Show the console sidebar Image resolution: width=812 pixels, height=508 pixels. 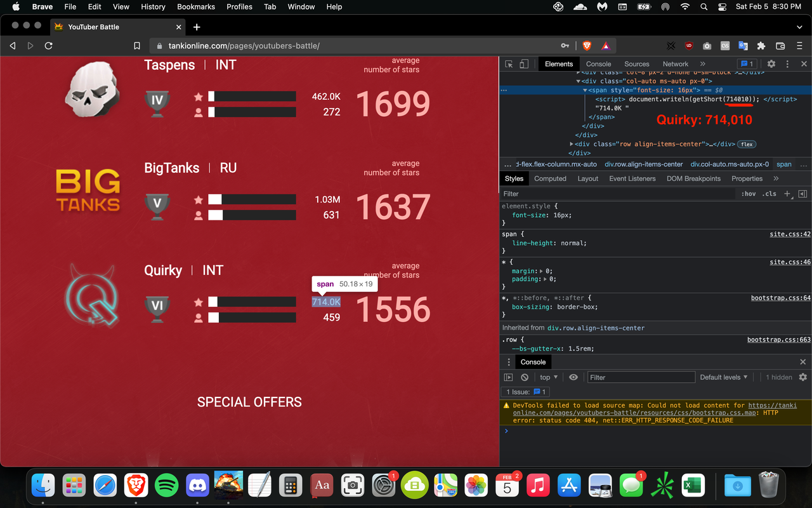click(508, 377)
